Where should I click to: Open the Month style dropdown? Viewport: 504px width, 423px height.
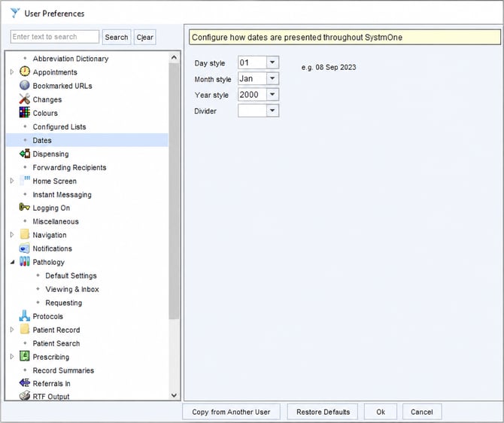272,78
